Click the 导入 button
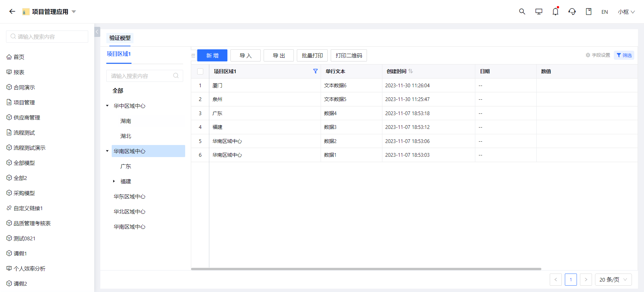 point(246,55)
